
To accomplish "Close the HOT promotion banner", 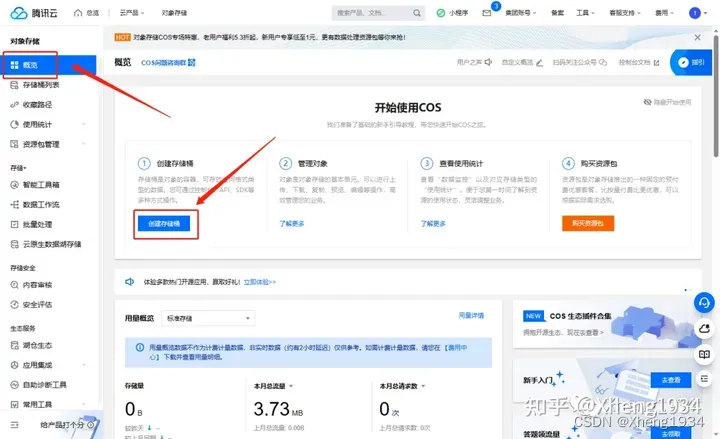I will pos(697,37).
